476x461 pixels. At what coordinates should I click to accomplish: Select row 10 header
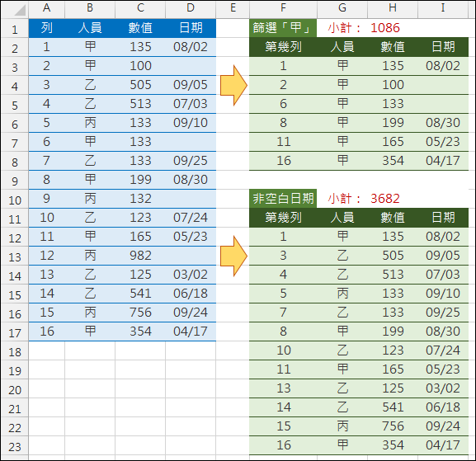[15, 200]
